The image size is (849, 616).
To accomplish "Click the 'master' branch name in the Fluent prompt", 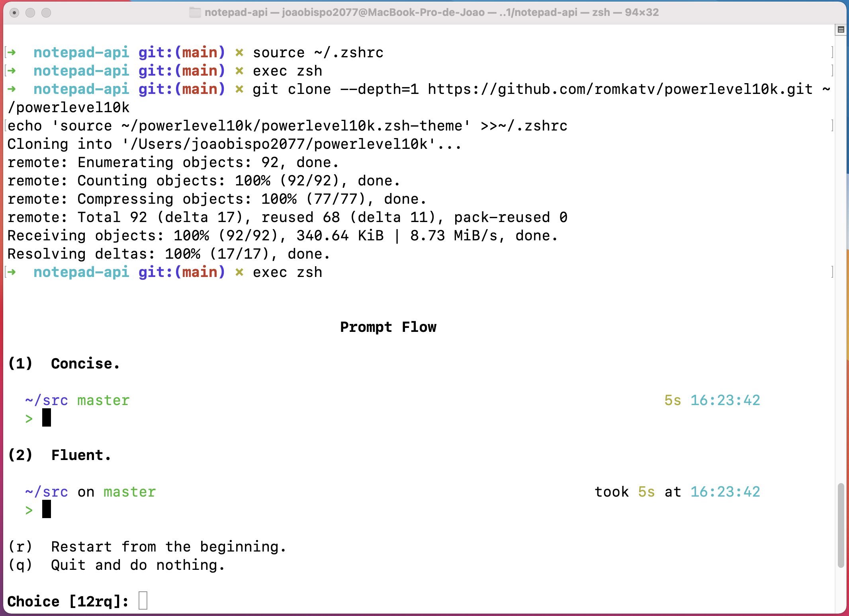I will coord(129,491).
